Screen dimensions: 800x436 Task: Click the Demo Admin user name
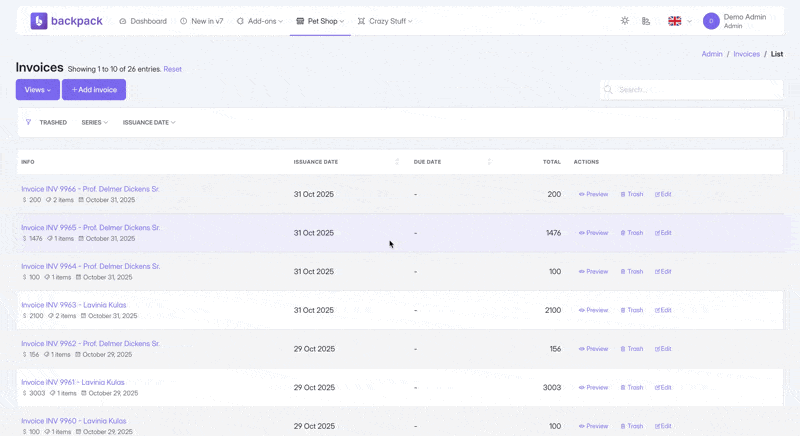(x=744, y=17)
